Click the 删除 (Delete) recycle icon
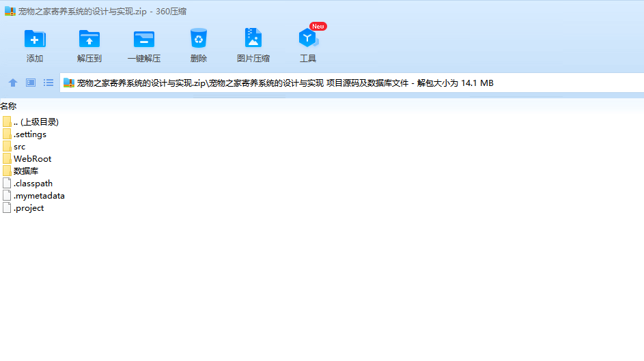 198,39
